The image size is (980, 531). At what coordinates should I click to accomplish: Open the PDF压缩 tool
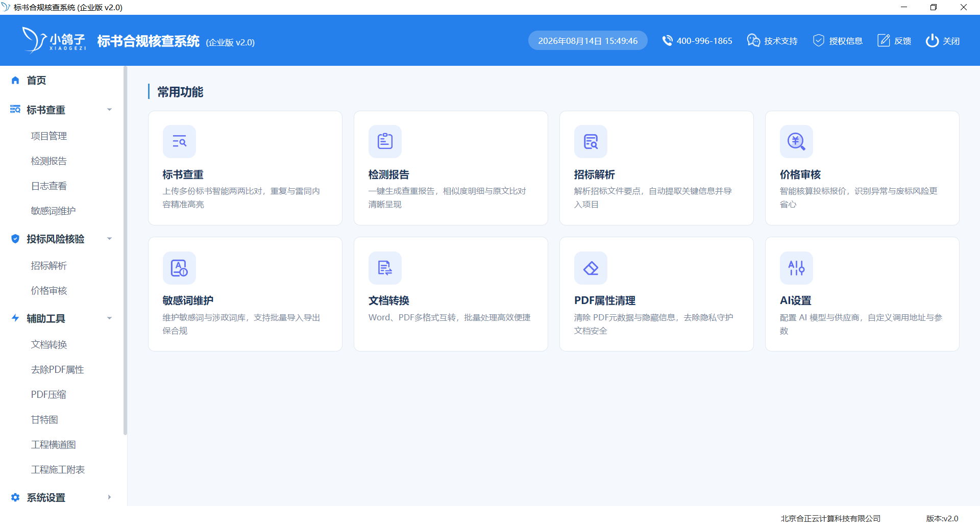[x=48, y=394]
